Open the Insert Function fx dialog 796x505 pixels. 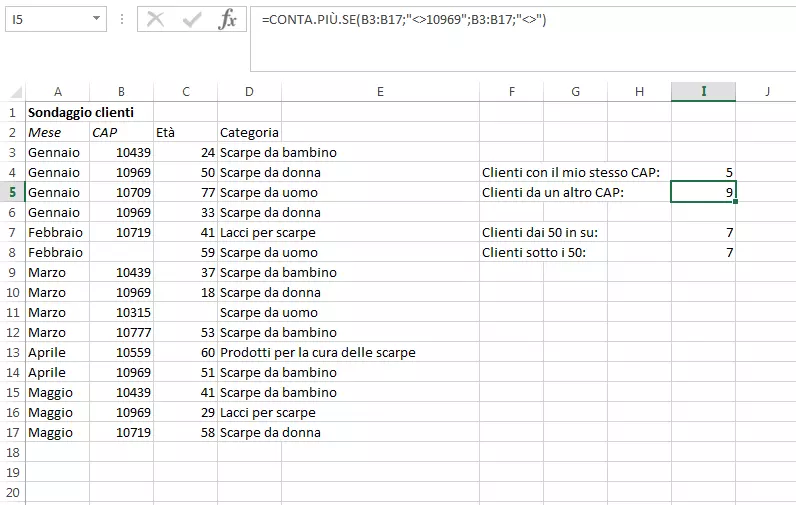(x=228, y=19)
